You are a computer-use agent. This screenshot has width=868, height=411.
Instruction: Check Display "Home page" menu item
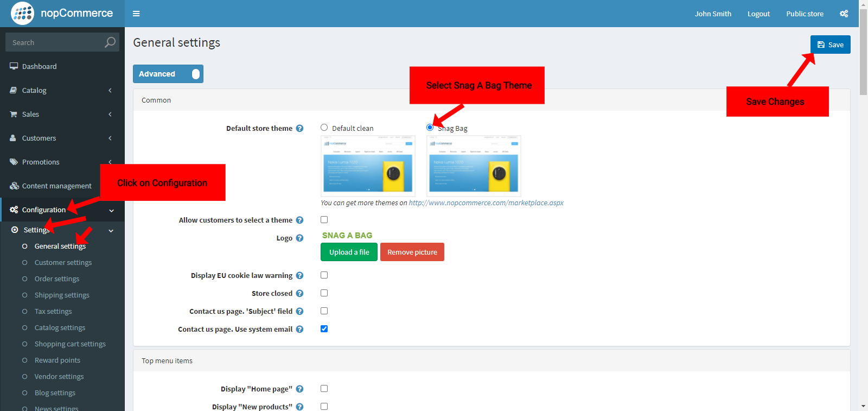coord(324,388)
